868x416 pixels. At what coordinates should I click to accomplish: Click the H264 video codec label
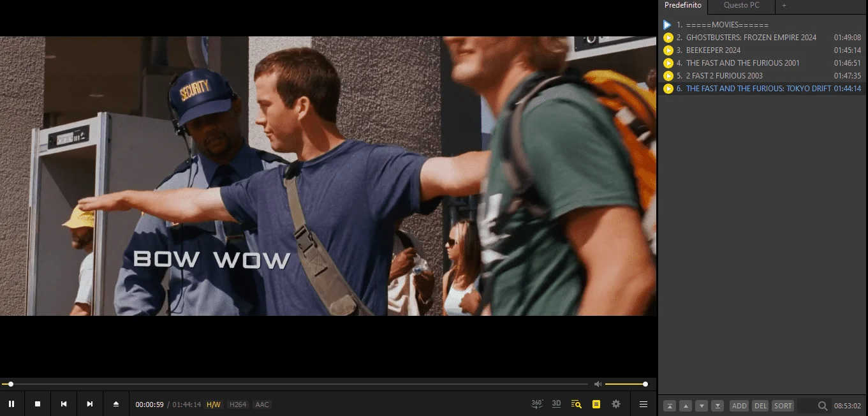coord(238,405)
